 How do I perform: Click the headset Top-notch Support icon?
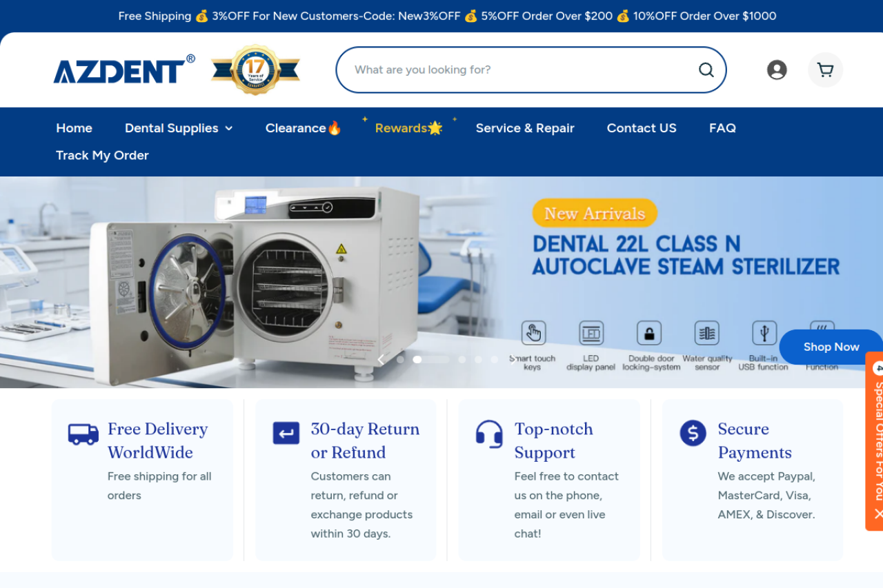pyautogui.click(x=489, y=434)
